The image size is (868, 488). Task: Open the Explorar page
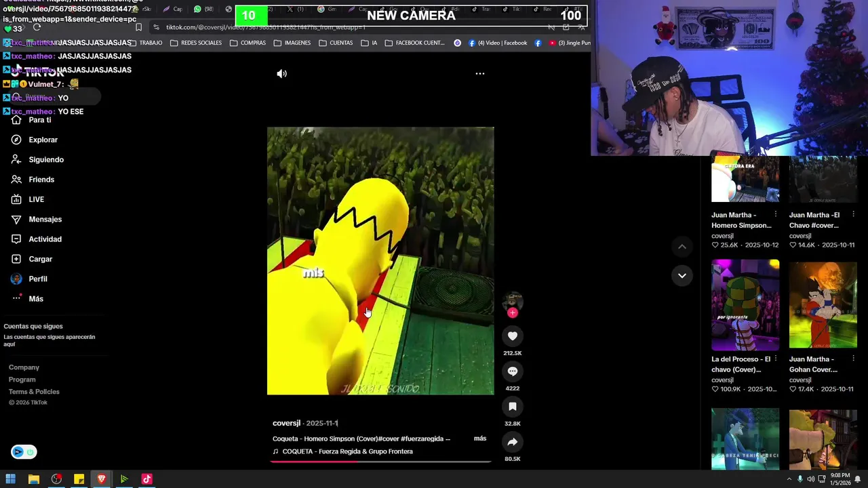(x=35, y=140)
